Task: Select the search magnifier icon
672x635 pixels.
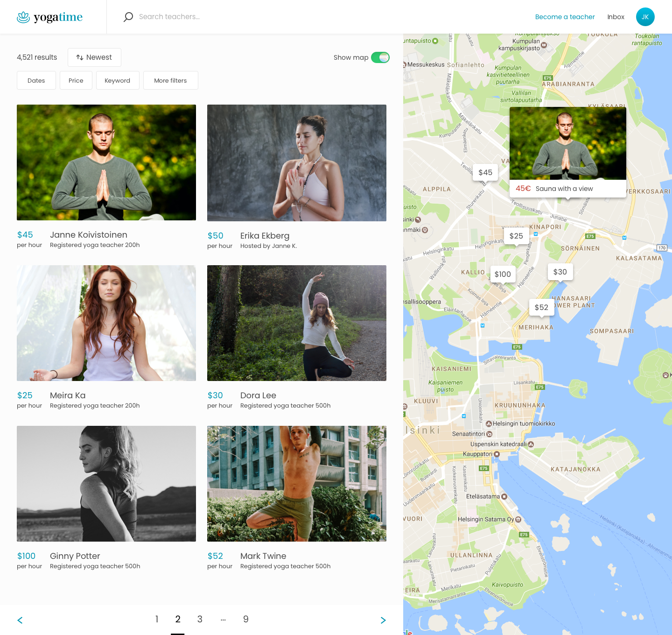Action: (128, 17)
